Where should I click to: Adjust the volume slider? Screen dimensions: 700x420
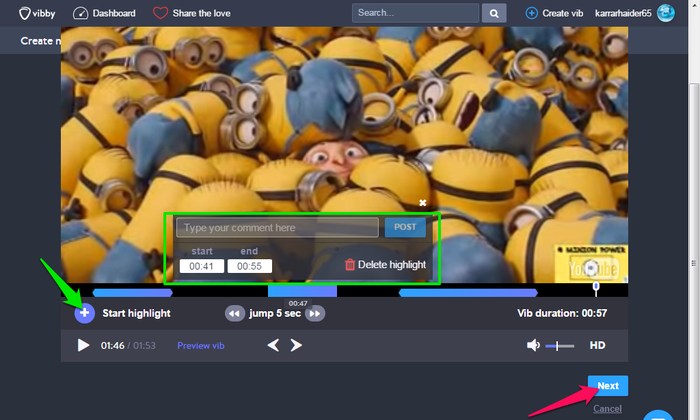(560, 346)
